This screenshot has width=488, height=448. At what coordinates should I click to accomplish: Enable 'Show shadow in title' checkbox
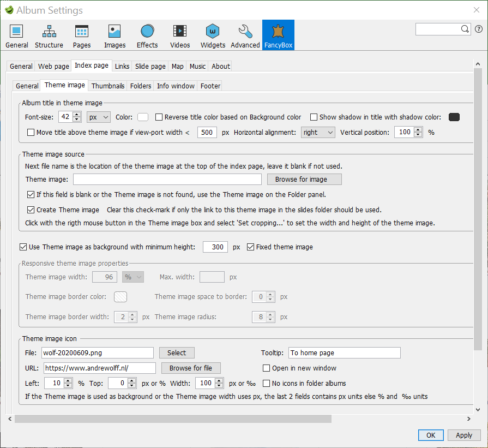(x=314, y=117)
